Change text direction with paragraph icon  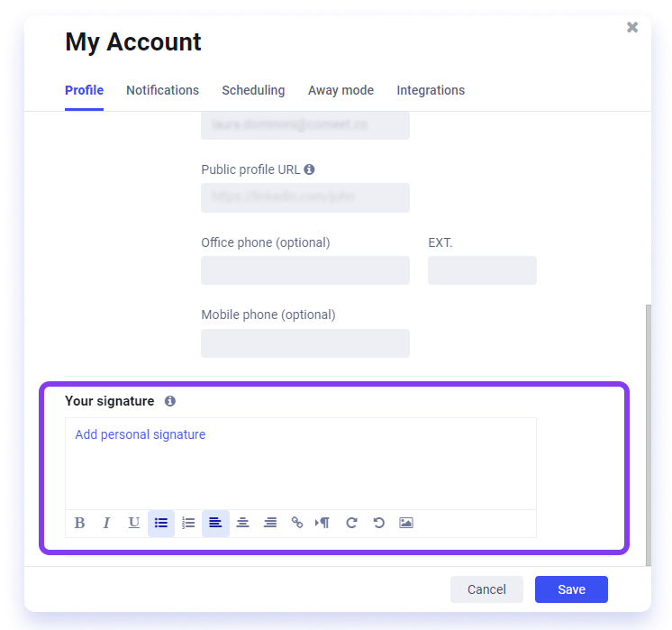click(x=322, y=523)
